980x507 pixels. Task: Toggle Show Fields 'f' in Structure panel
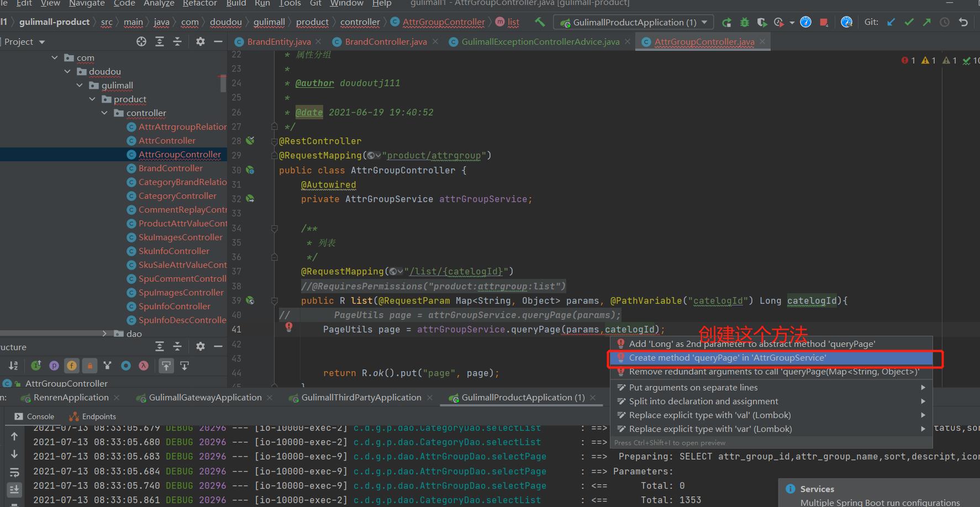(72, 365)
